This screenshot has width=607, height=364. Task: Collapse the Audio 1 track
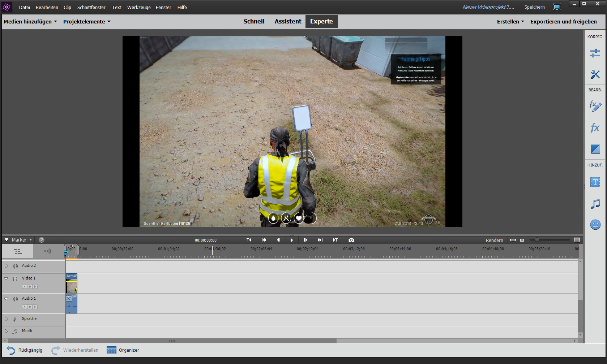point(6,299)
